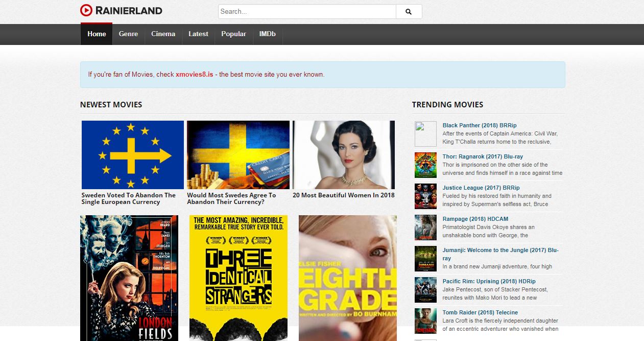Go to the Cinema section

[x=163, y=34]
